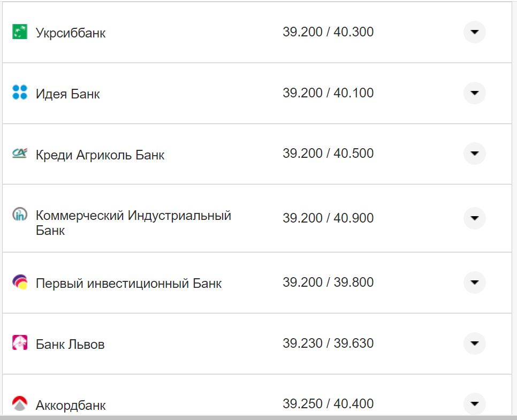This screenshot has width=517, height=420.
Task: Select the Банк Львов pink logo
Action: [19, 343]
